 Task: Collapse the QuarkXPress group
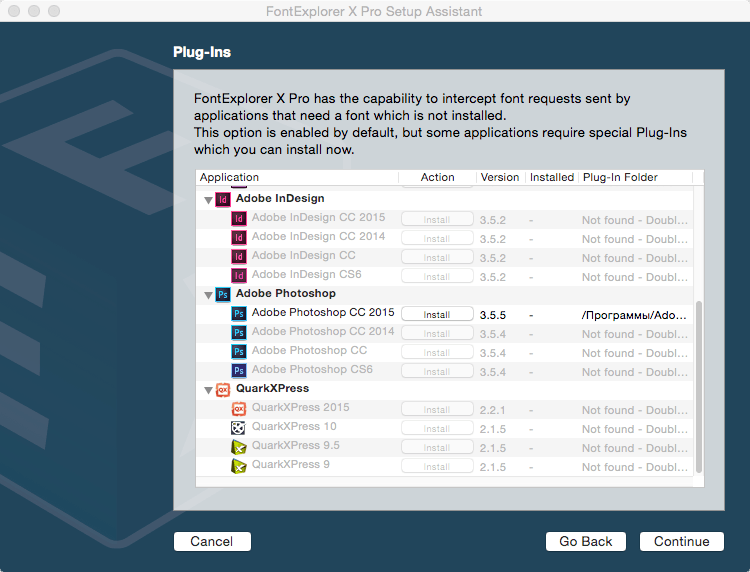tap(208, 390)
